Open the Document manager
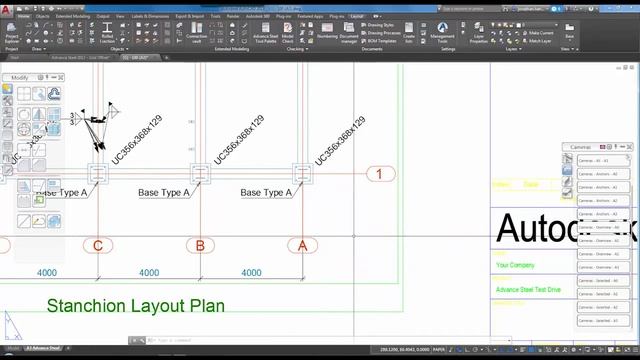This screenshot has width=640, height=360. click(x=349, y=33)
